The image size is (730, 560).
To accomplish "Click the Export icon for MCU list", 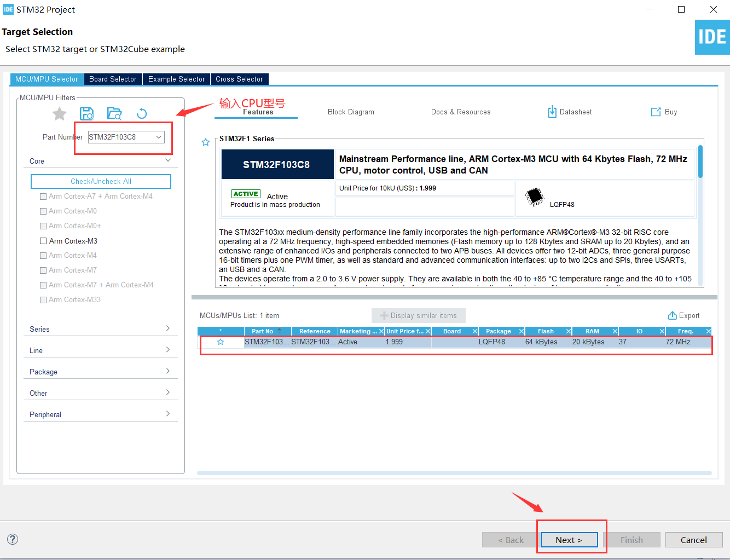I will pyautogui.click(x=673, y=315).
